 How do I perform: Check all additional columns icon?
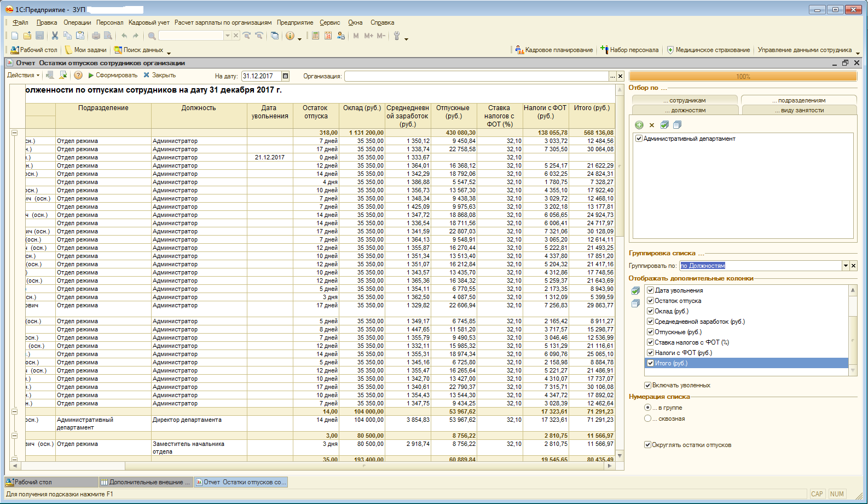pos(635,291)
